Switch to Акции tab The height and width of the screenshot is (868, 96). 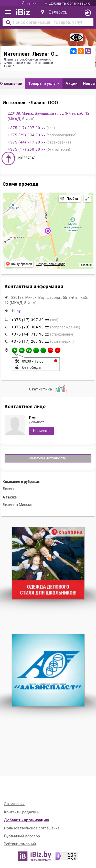click(71, 84)
